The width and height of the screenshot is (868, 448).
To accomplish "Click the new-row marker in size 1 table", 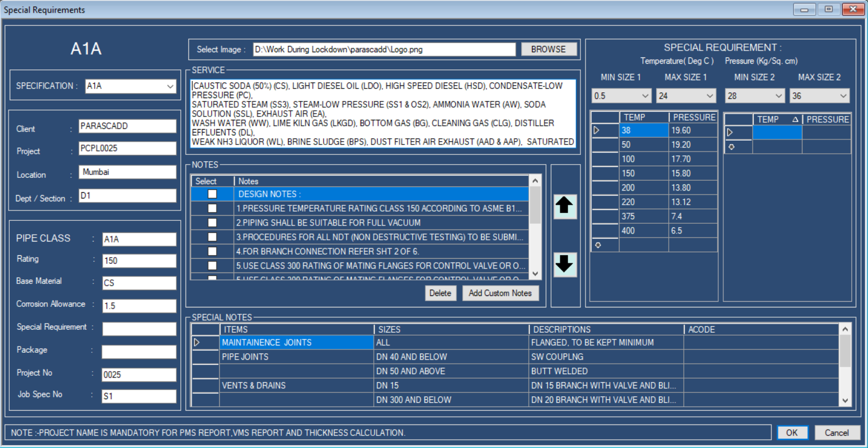I will pos(604,245).
